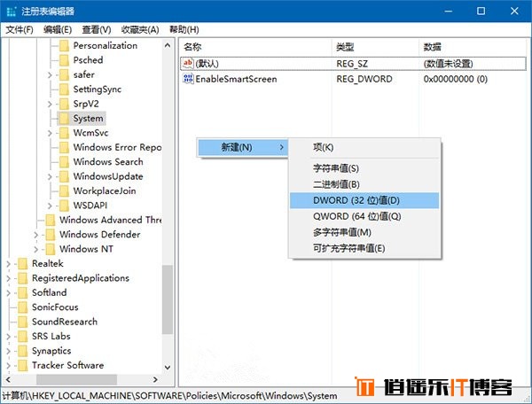Click the WcmSvc folder icon
532x404 pixels.
pyautogui.click(x=64, y=133)
